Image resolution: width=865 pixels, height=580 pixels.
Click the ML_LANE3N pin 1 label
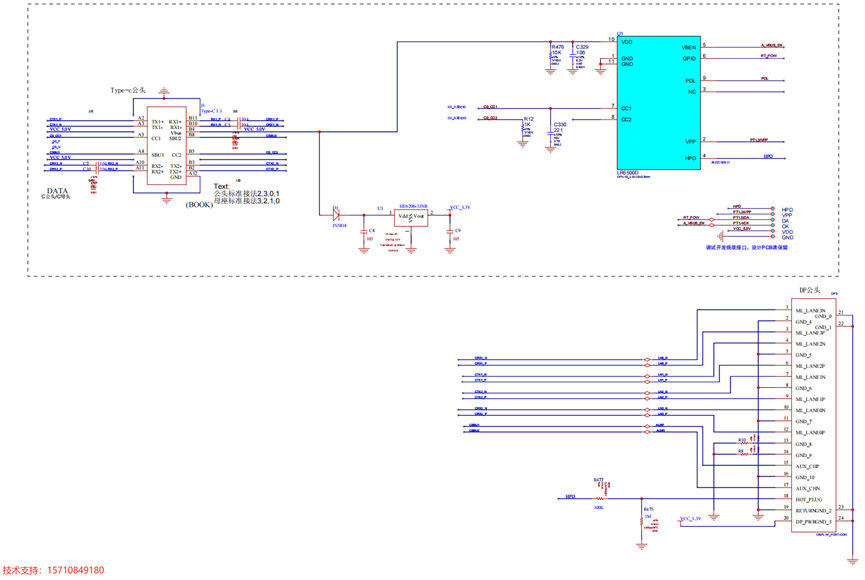coord(810,311)
